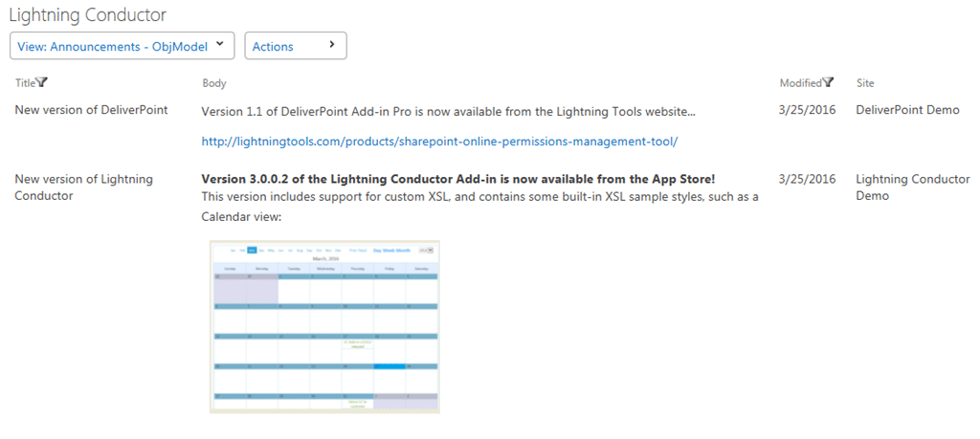Click the Body column header
This screenshot has height=439, width=980.
(x=214, y=83)
